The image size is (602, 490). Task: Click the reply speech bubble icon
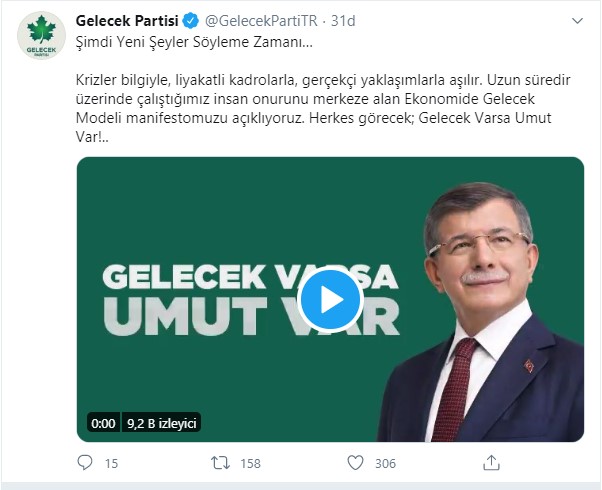[85, 463]
